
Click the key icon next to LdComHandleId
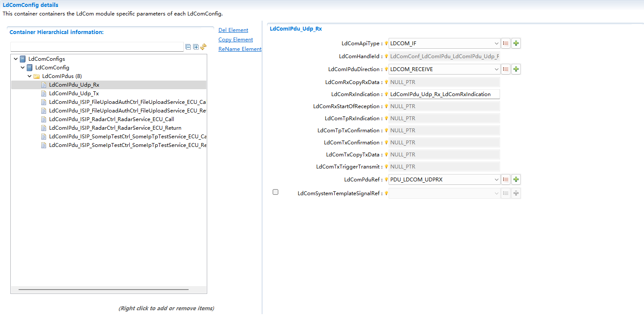click(x=386, y=56)
